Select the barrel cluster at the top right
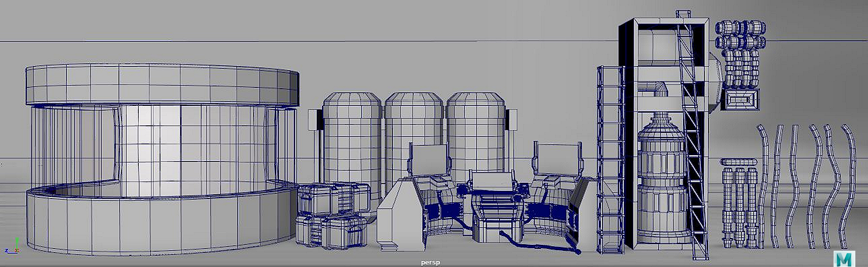This screenshot has height=267, width=868. click(741, 53)
